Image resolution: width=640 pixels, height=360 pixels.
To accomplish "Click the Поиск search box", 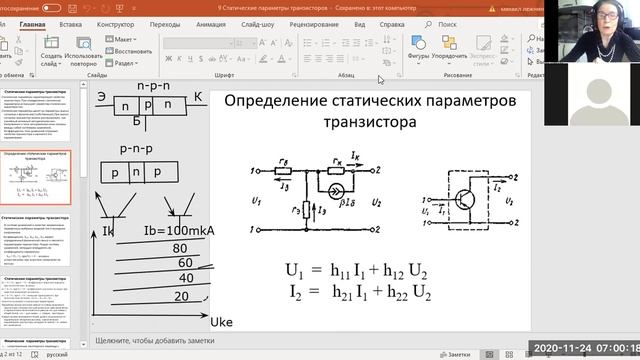I will click(442, 24).
